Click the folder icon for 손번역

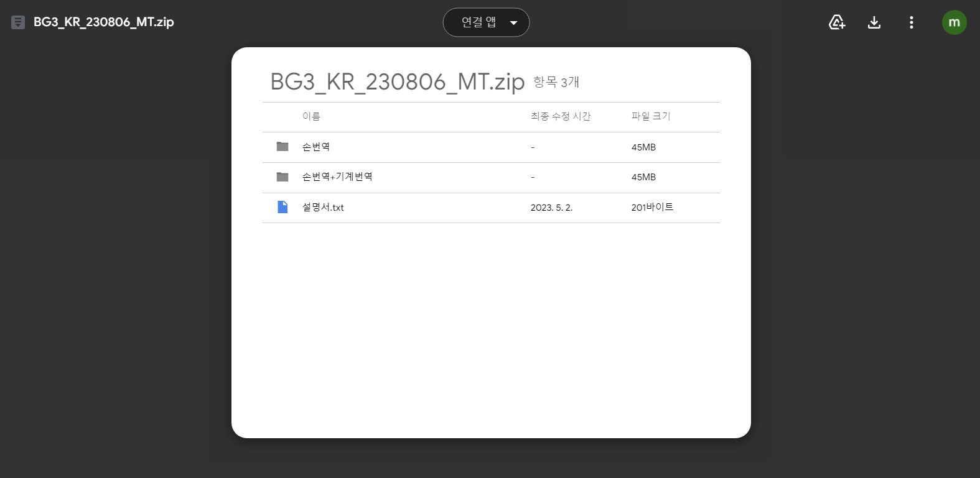tap(282, 147)
